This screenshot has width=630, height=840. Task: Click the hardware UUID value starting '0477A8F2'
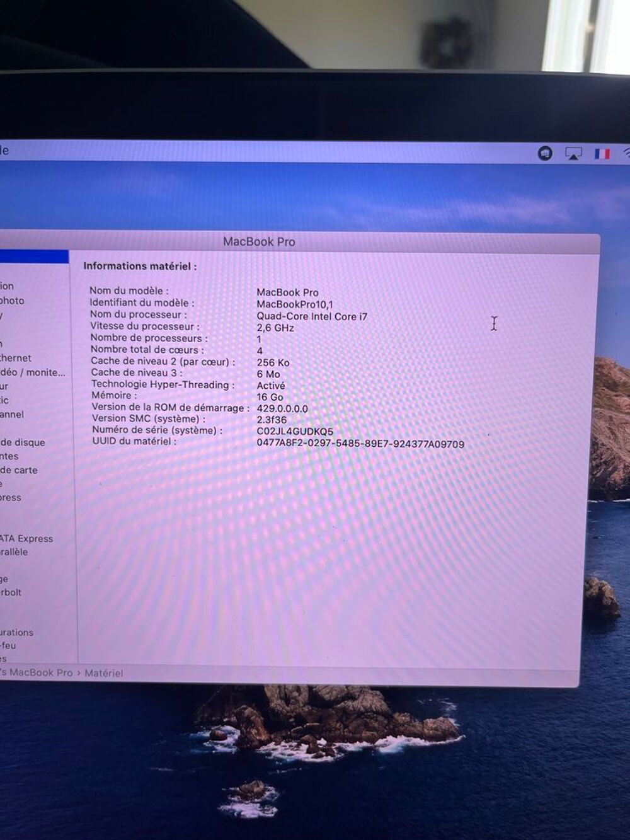click(x=360, y=444)
